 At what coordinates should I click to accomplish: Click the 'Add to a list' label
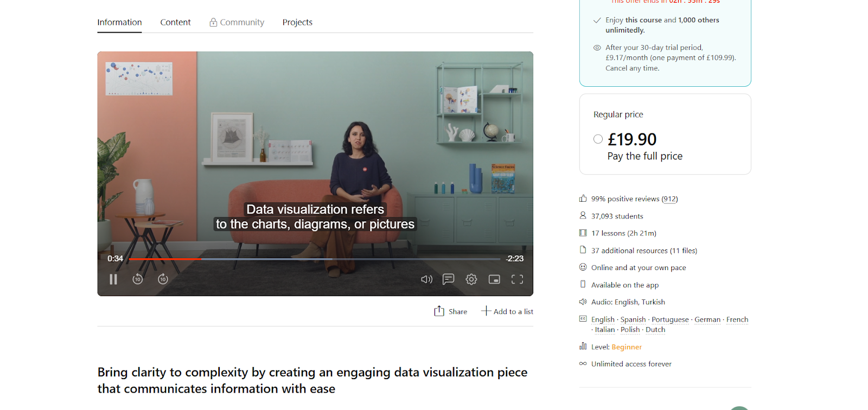pos(513,312)
